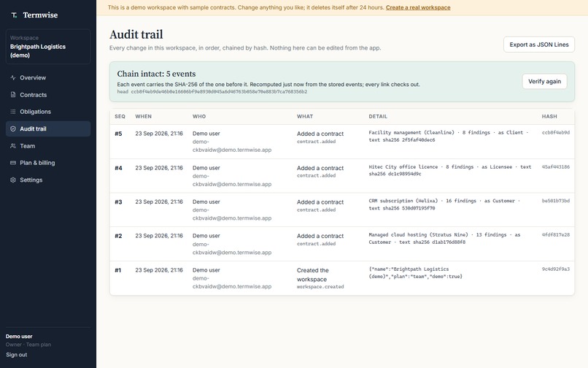
Task: Select the head hash string in banner
Action: (x=219, y=91)
